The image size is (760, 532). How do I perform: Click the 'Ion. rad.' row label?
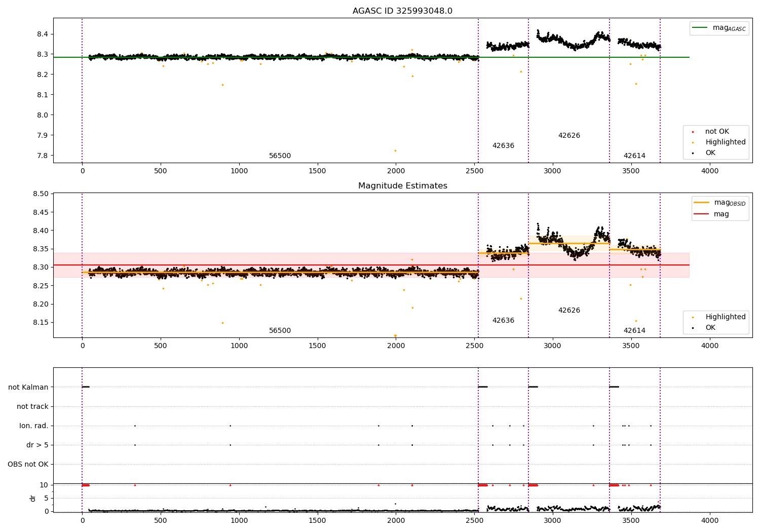(x=34, y=426)
